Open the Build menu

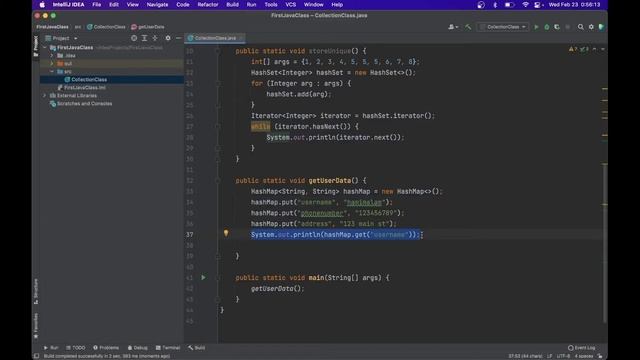tap(232, 4)
